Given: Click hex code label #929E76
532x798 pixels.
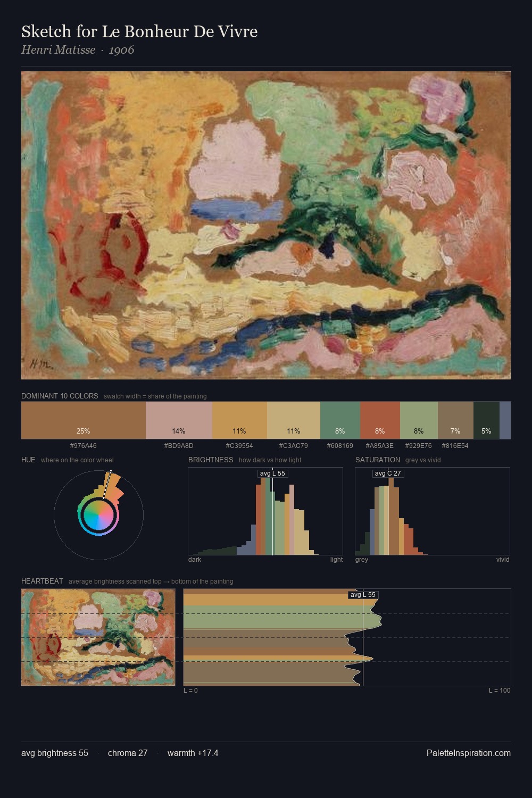Looking at the screenshot, I should (419, 446).
